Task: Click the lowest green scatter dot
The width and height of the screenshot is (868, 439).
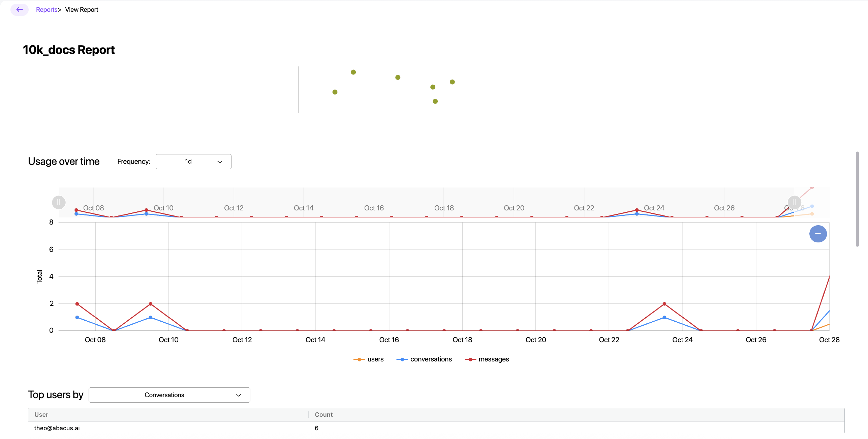Action: (435, 101)
